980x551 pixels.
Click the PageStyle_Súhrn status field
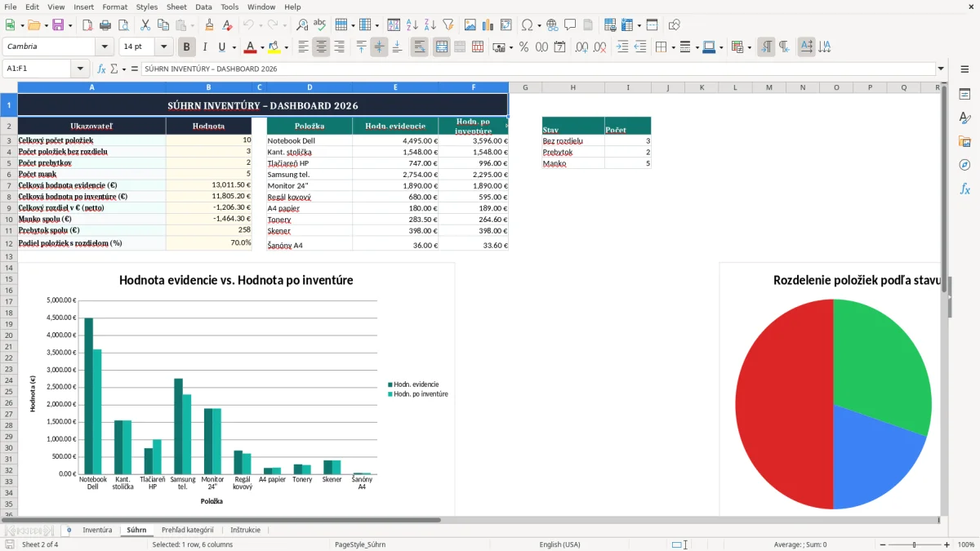pos(360,544)
